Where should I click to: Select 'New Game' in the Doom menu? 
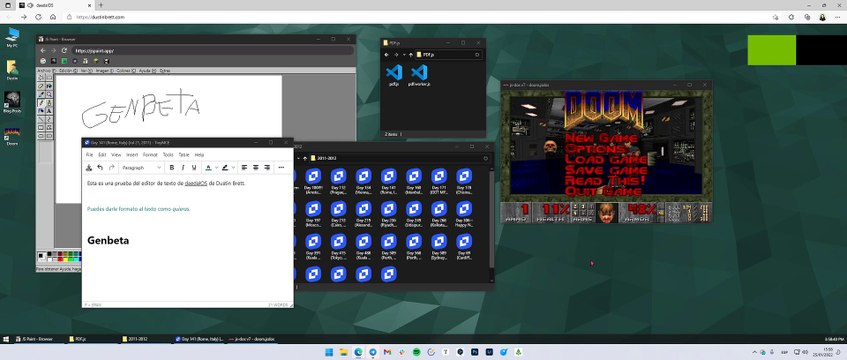(x=601, y=138)
